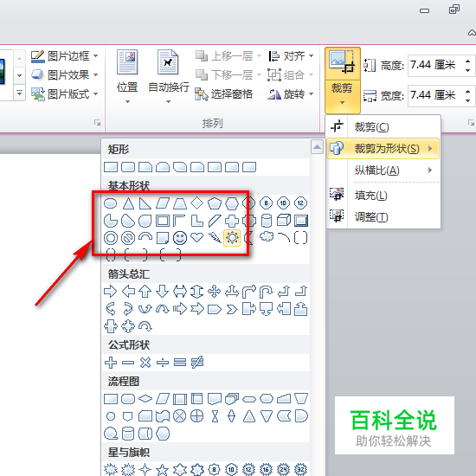Decrease width with the down spinner
Screen dimensions: 476x476
[467, 100]
